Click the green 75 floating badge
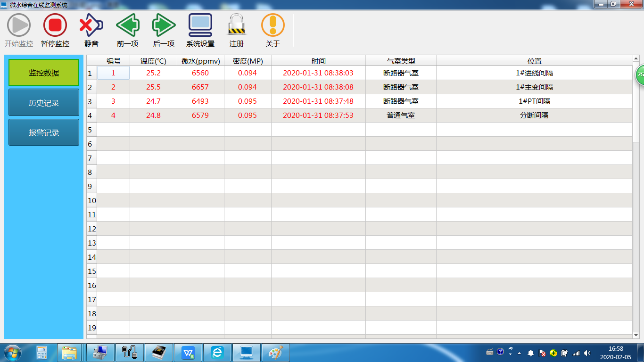644x362 pixels. point(640,74)
